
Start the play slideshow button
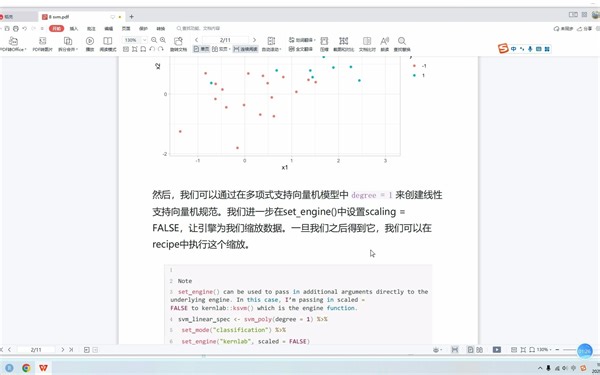click(x=90, y=44)
